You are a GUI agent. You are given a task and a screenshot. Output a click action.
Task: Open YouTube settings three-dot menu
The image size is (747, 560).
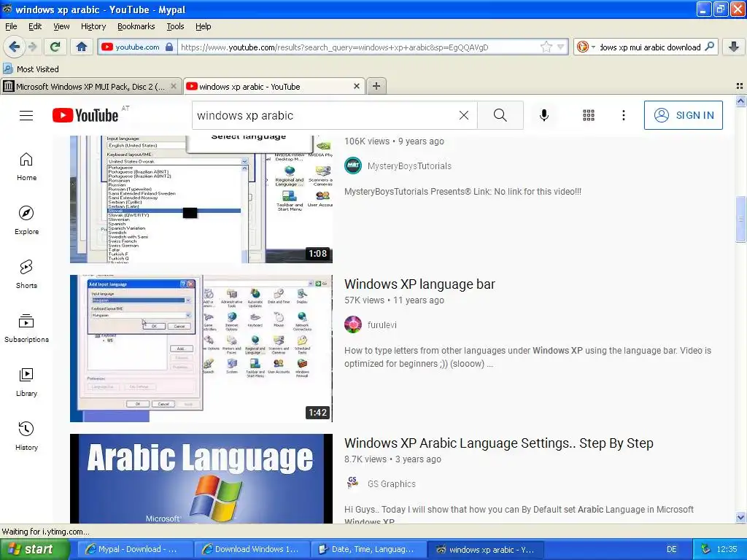click(623, 115)
